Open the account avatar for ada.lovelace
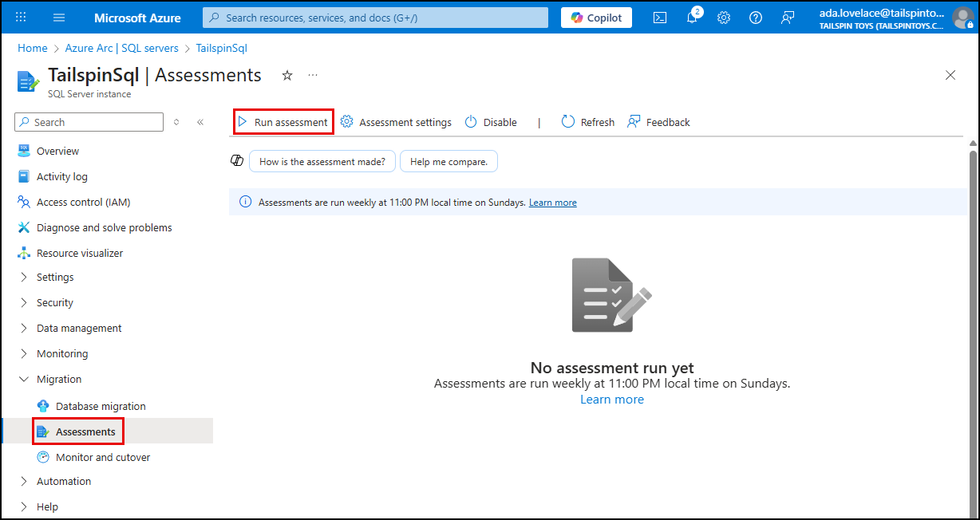The image size is (980, 520). [962, 17]
